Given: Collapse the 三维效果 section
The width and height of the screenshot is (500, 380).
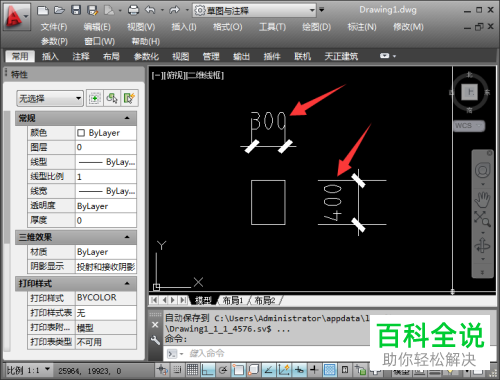Looking at the screenshot, I should (127, 237).
